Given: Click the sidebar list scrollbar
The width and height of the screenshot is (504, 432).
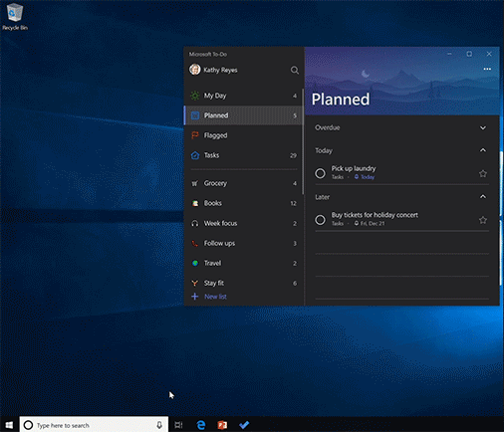Looking at the screenshot, I should click(x=303, y=141).
